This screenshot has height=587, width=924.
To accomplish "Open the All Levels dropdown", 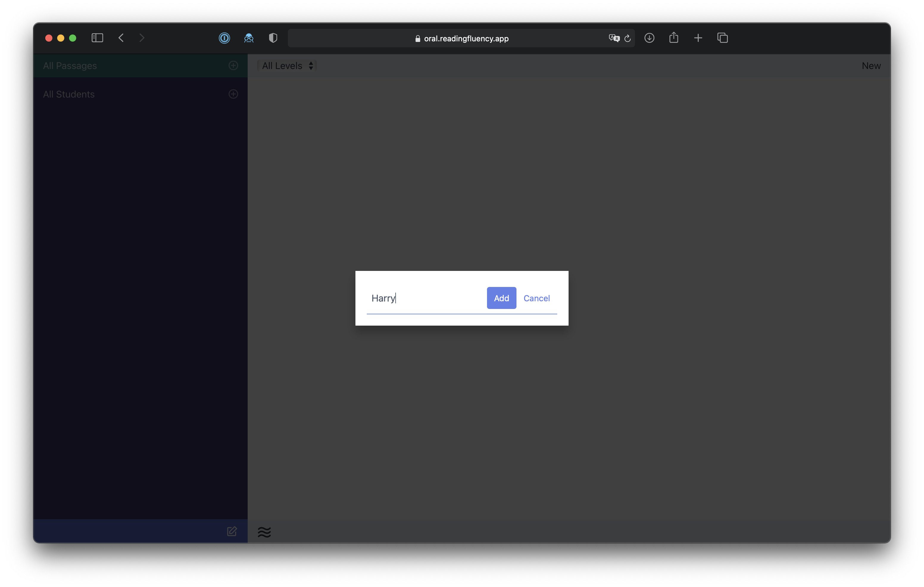I will point(287,65).
